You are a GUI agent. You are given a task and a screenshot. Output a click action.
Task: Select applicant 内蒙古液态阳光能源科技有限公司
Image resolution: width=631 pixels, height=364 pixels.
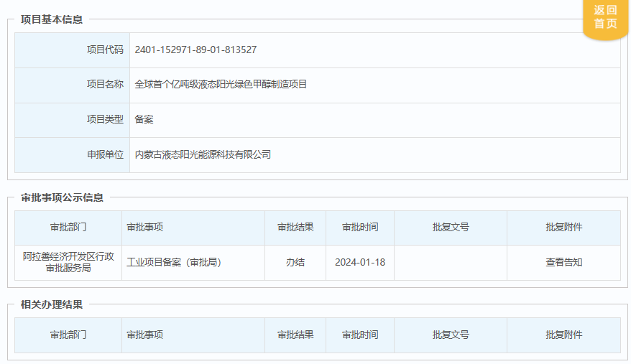coord(203,154)
